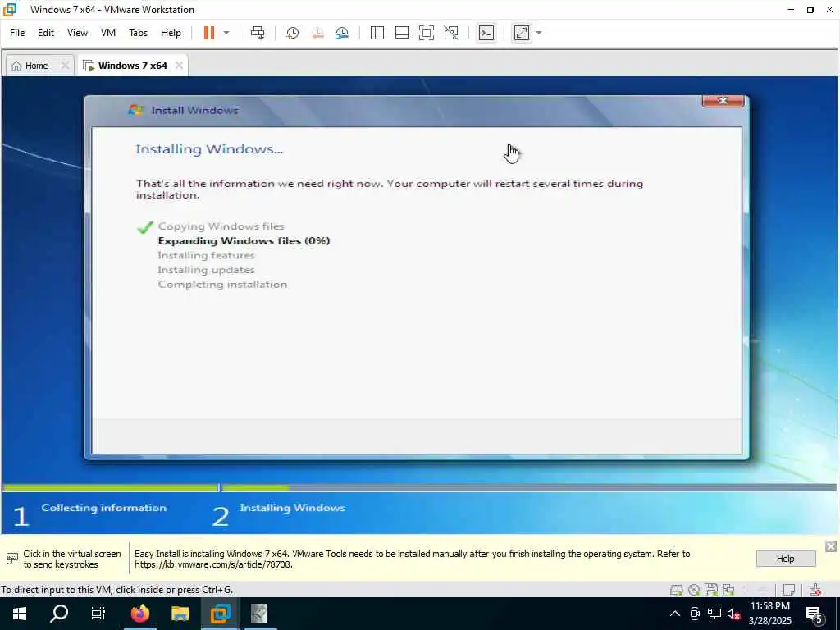The image size is (840, 630).
Task: Launch Firefox from the taskbar
Action: [x=139, y=614]
